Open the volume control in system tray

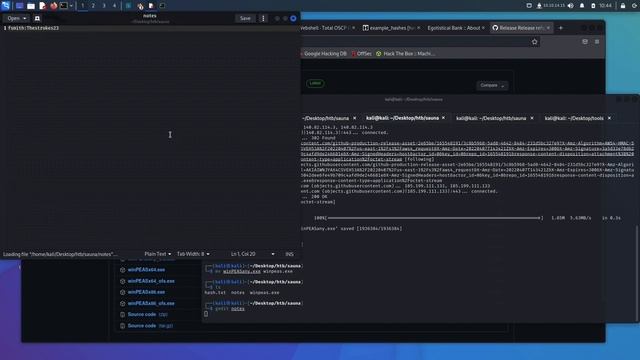[571, 6]
